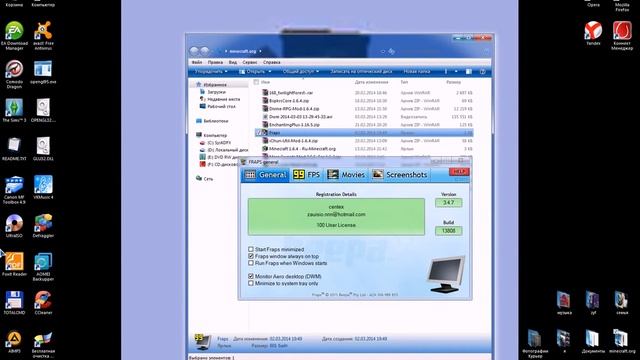Select the GLU32.DLL desktop file
This screenshot has height=360, width=640.
pos(43,149)
